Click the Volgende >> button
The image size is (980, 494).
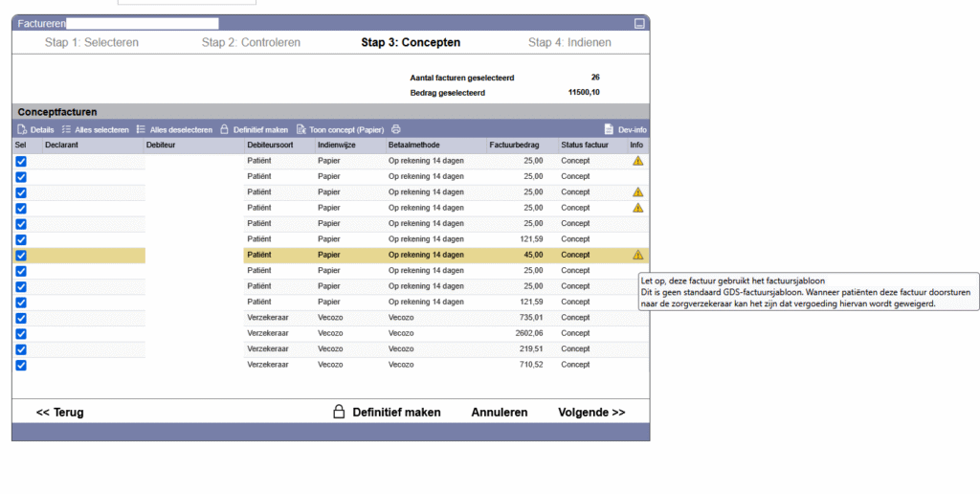[591, 413]
